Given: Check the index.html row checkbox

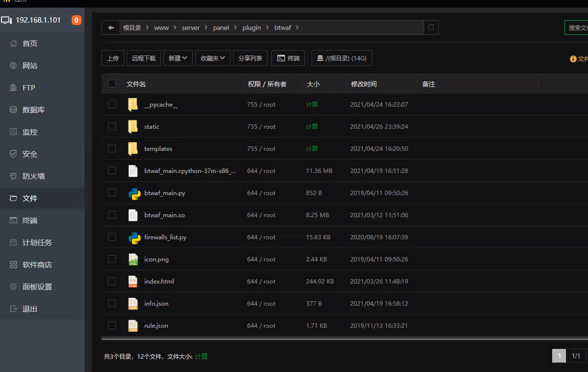Looking at the screenshot, I should click(x=112, y=282).
